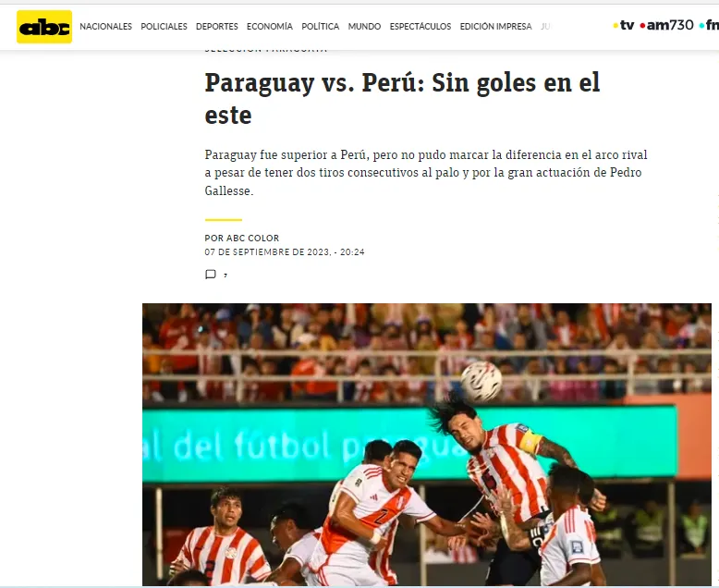Open the Economía section
Image resolution: width=719 pixels, height=588 pixels.
click(270, 27)
